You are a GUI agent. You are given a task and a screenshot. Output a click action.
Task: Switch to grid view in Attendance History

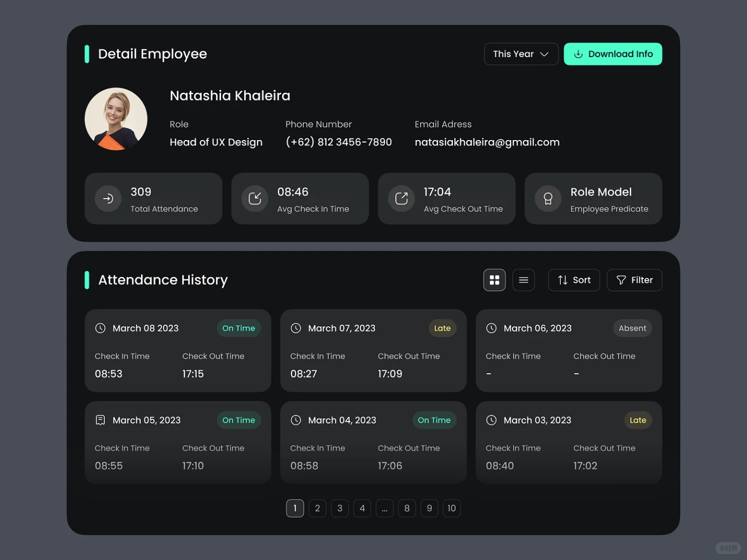tap(494, 280)
